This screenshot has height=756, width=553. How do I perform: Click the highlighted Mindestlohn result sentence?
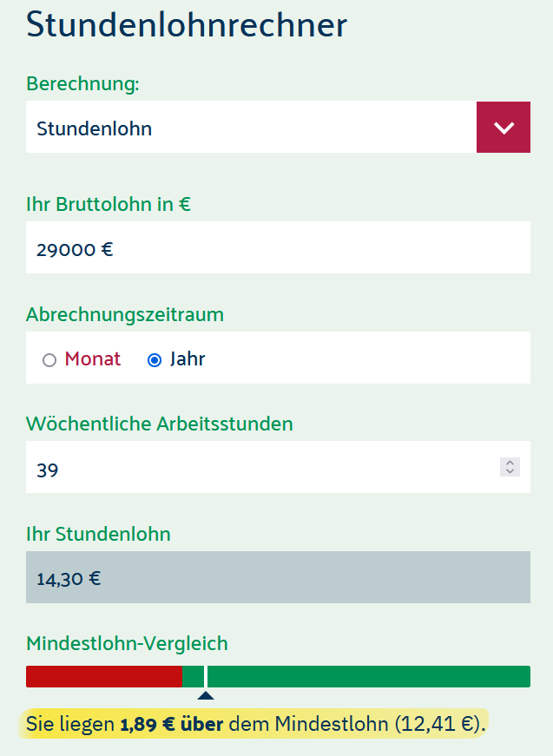click(255, 724)
